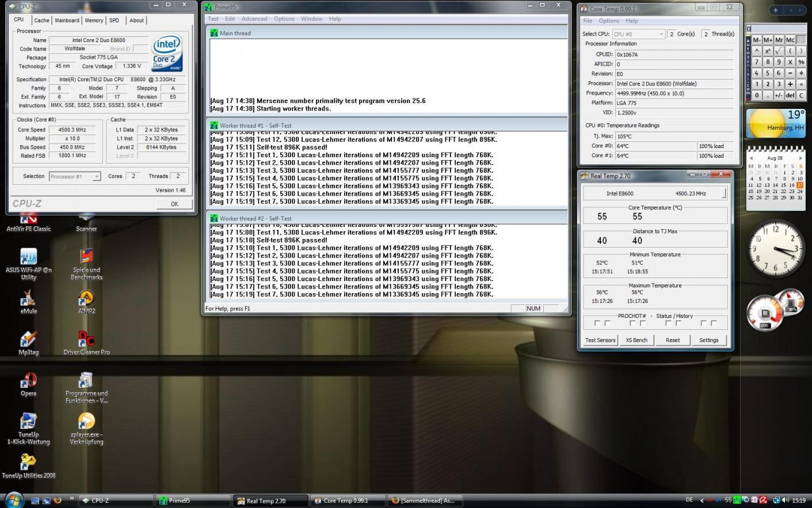
Task: Open the Mp3tag desktop icon
Action: (28, 343)
